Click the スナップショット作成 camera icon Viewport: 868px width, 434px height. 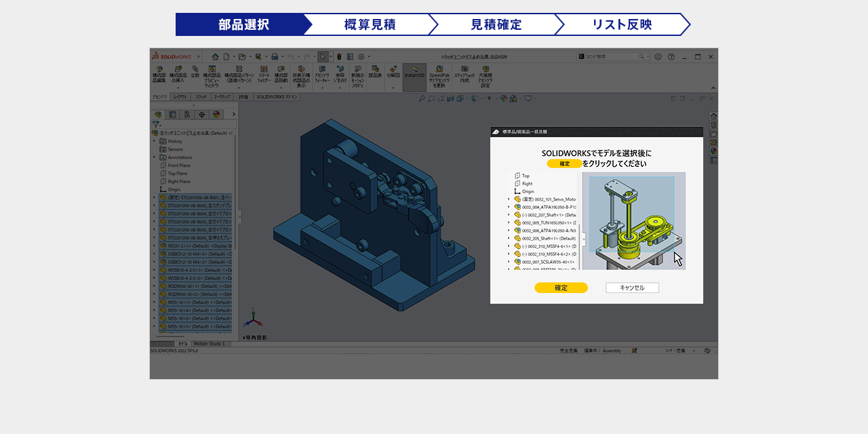(465, 69)
